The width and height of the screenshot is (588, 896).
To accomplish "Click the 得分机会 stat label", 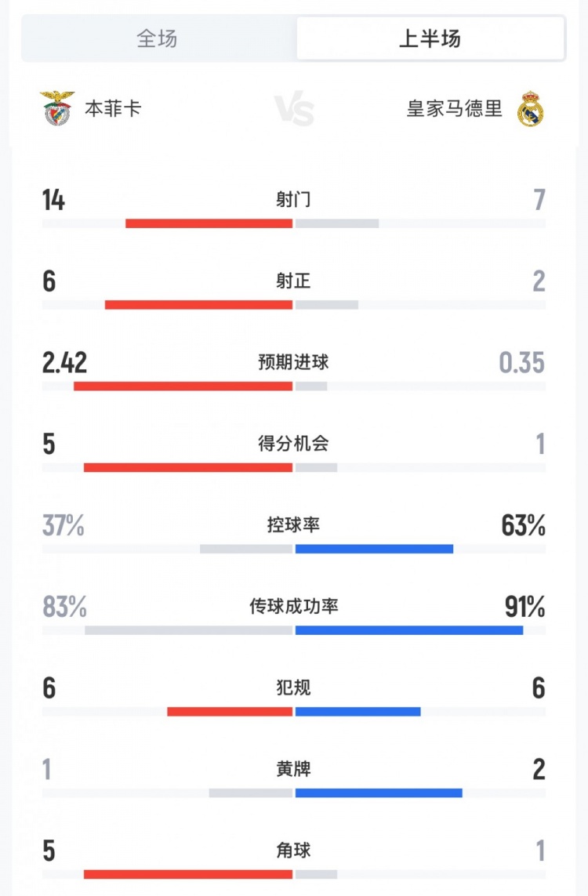I will 294,444.
